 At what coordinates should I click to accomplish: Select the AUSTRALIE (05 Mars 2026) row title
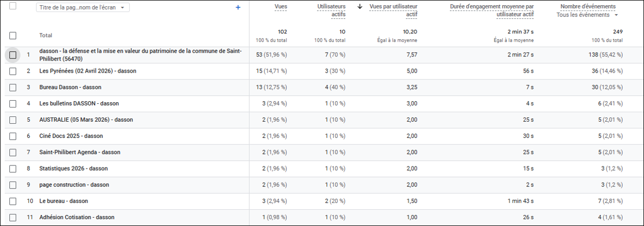tap(86, 120)
